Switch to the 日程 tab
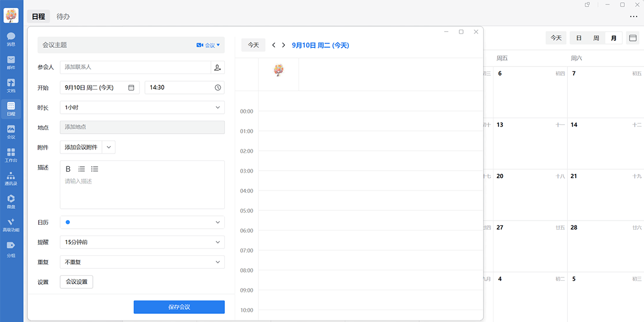The image size is (644, 322). [38, 16]
